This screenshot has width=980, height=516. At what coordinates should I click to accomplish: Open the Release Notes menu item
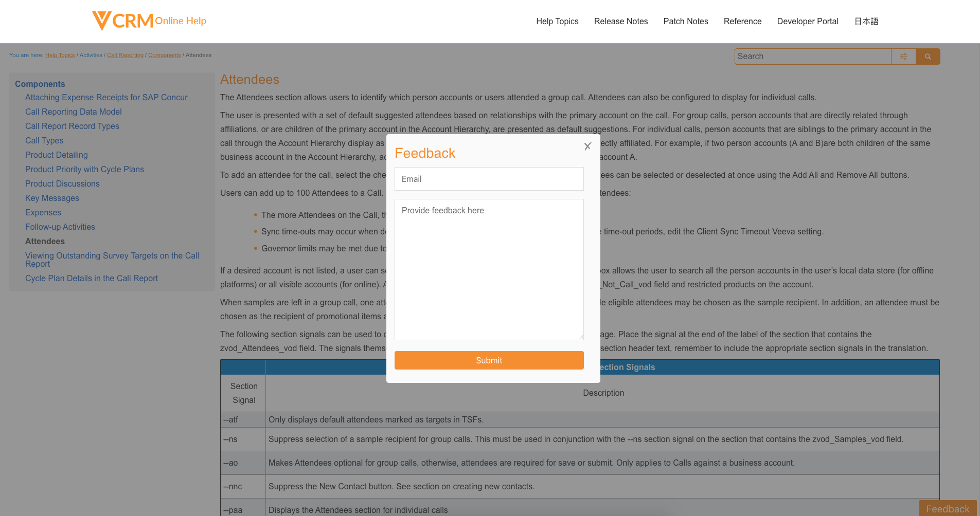(x=620, y=21)
